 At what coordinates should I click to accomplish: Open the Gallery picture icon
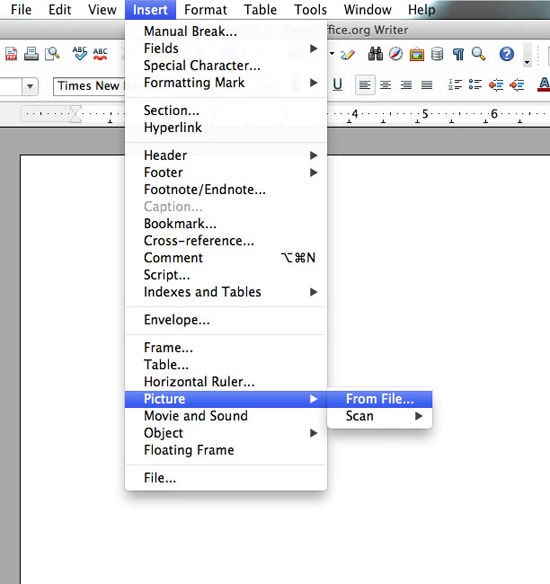click(x=417, y=55)
